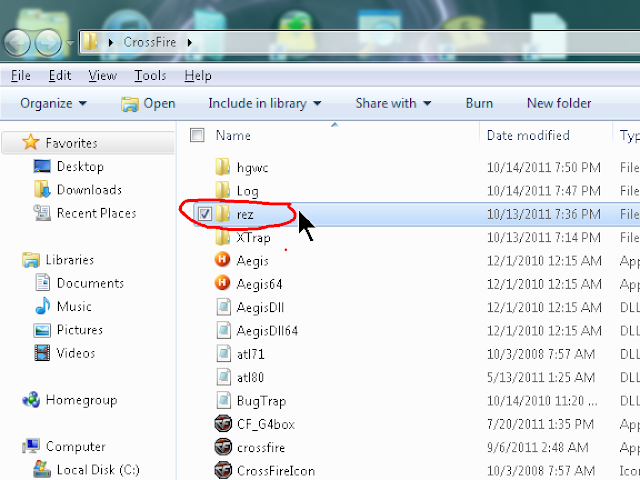Click the Aegis application icon
The height and width of the screenshot is (480, 640).
coord(222,260)
